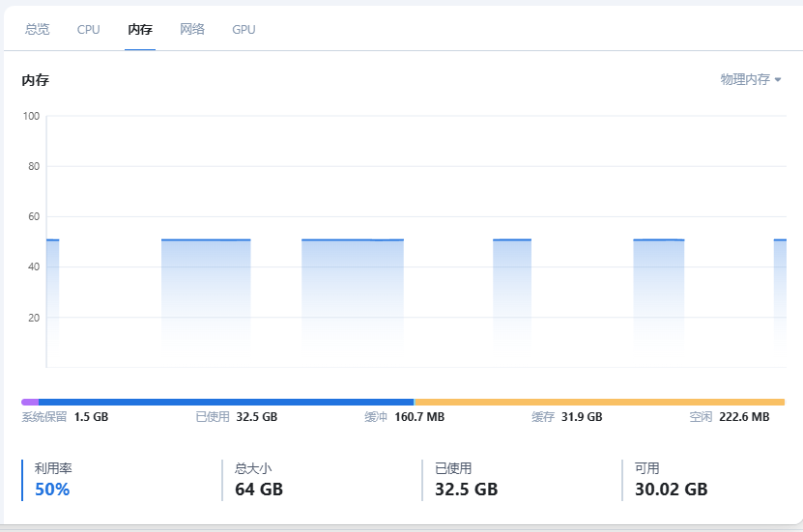The image size is (803, 532).
Task: Open the CPU tab
Action: pos(89,30)
